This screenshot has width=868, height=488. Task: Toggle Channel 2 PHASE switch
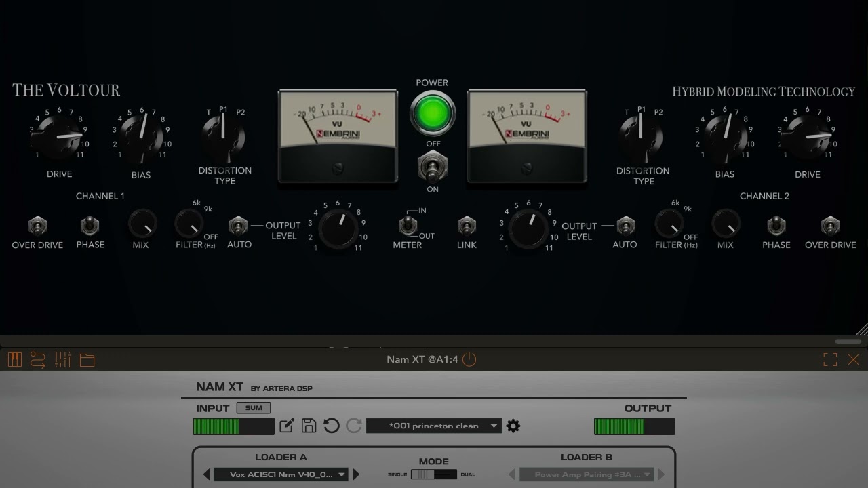click(776, 225)
